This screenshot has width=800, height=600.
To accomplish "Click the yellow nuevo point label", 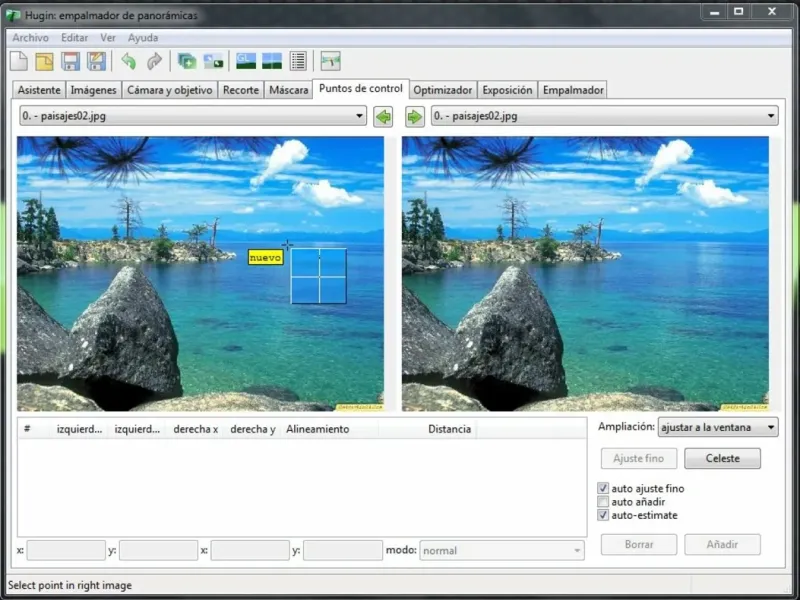I will (x=265, y=257).
